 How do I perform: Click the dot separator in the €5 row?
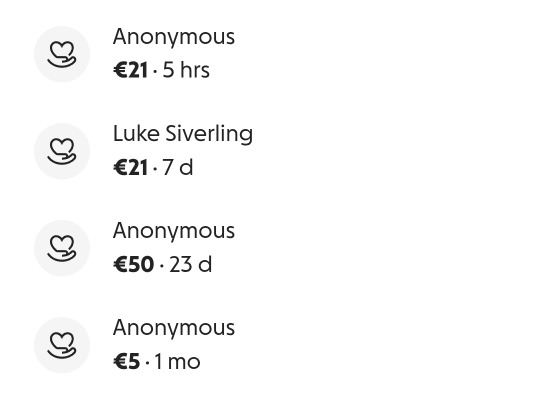tap(148, 363)
